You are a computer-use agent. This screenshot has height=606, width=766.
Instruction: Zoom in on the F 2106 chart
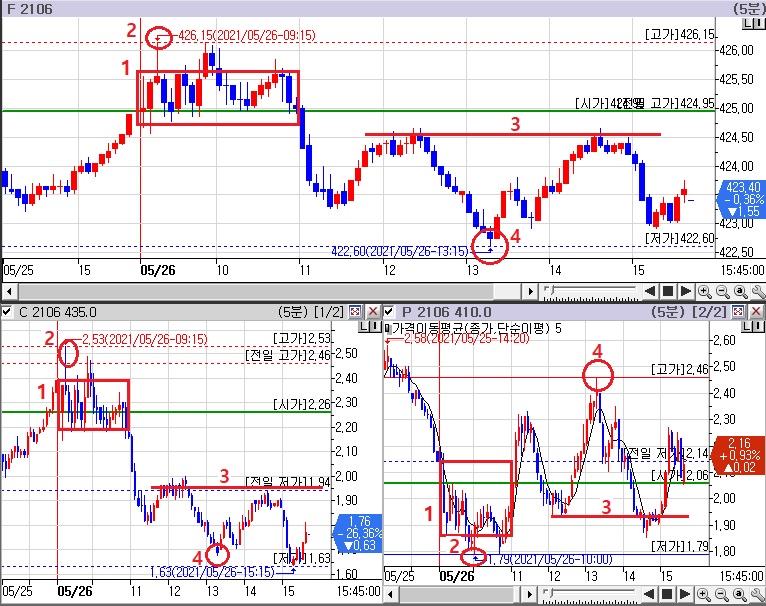[x=704, y=292]
